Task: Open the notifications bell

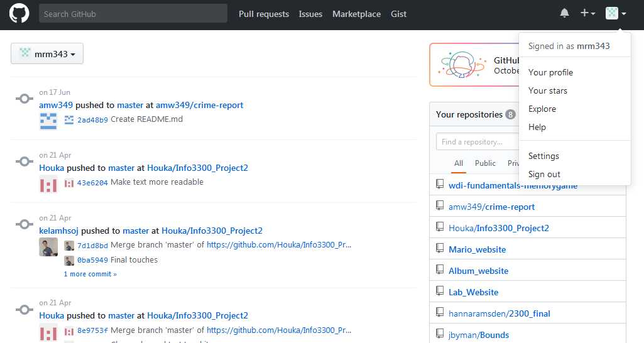Action: 564,14
